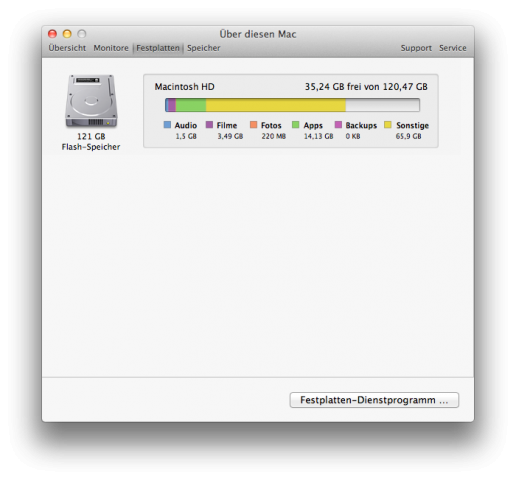Click the hard drive icon
The width and height of the screenshot is (516, 480).
[x=91, y=101]
